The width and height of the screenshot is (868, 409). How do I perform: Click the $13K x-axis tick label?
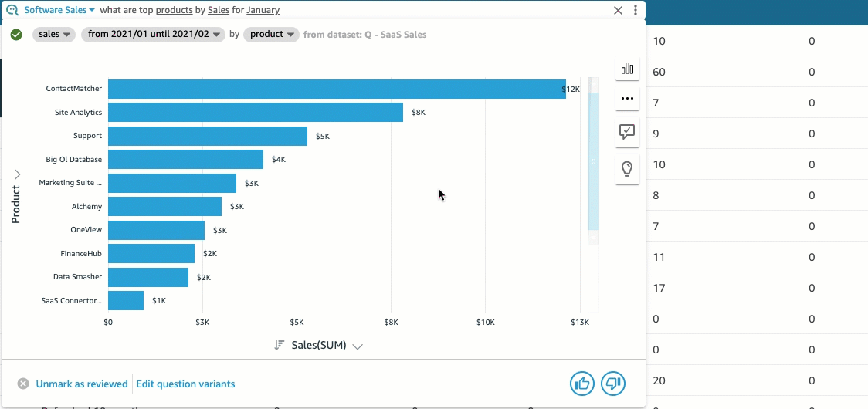point(580,323)
